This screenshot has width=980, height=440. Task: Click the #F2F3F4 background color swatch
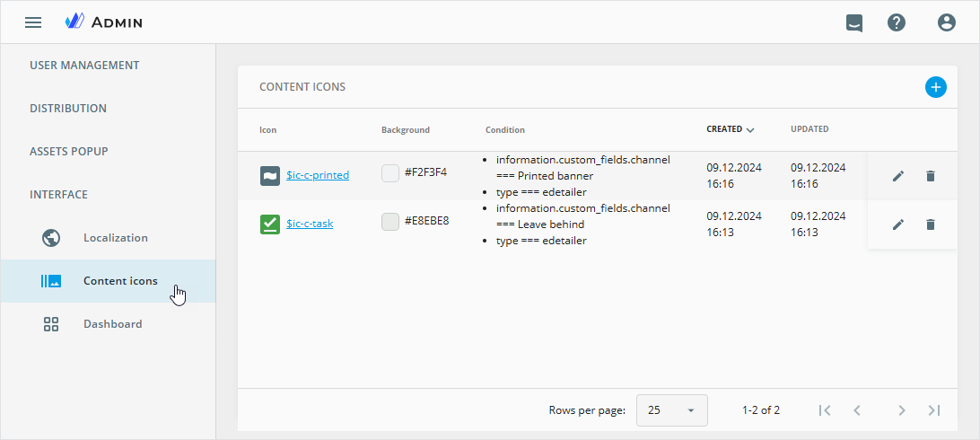tap(390, 173)
